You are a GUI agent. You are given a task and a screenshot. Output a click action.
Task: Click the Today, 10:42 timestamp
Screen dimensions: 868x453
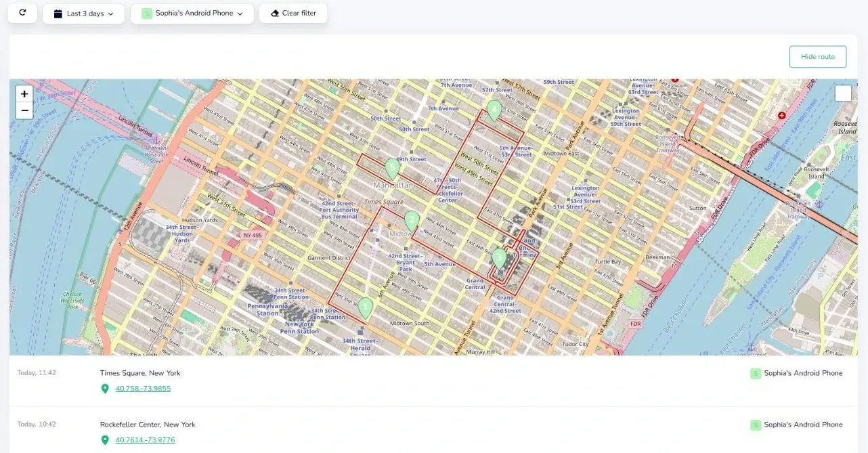[x=37, y=424]
